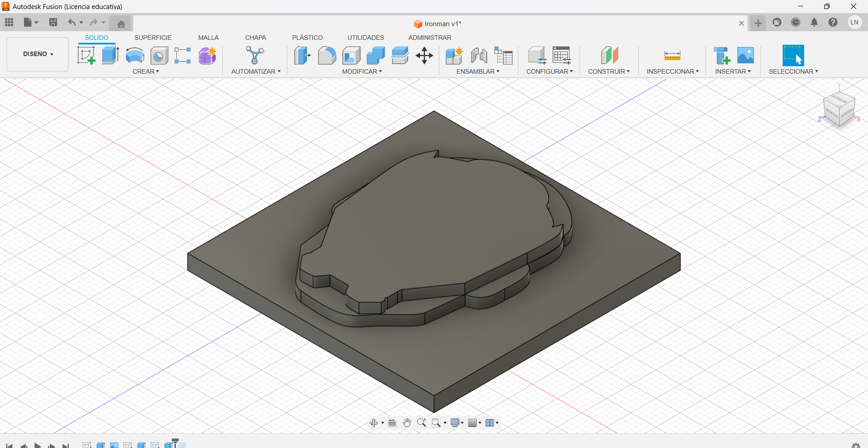Image resolution: width=868 pixels, height=448 pixels.
Task: Click the Construct plane icon
Action: pos(609,56)
